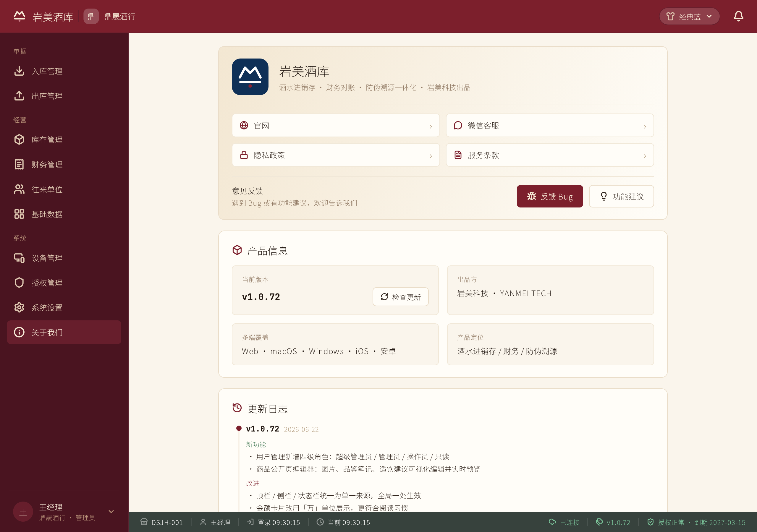
Task: Click the cube icon beside 产品信息
Action: (x=237, y=250)
